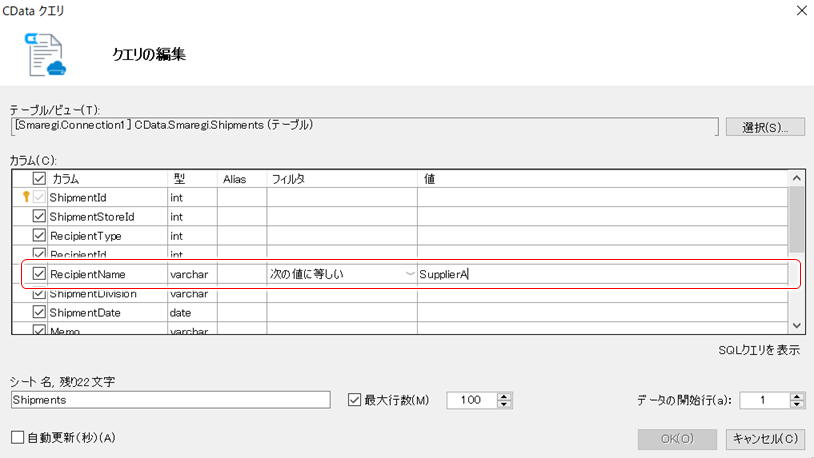Click the date type cell of ShipmentDate

[193, 313]
